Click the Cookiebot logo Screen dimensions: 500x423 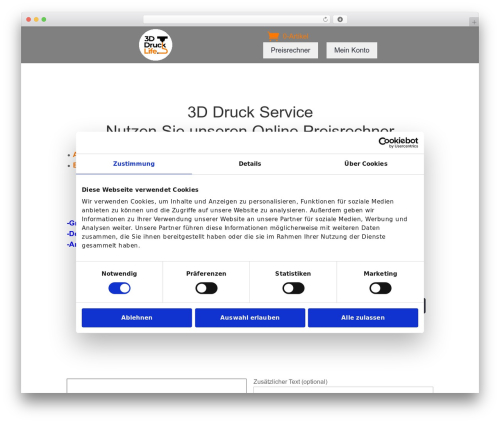click(398, 142)
